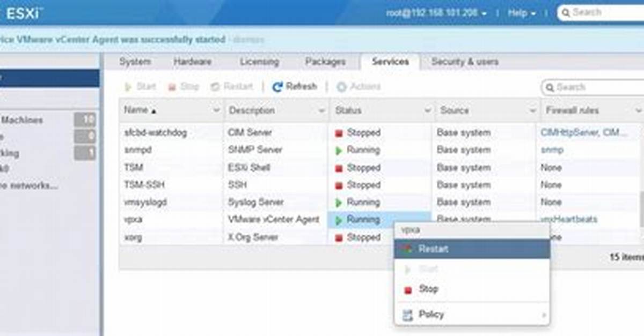This screenshot has height=336, width=644.
Task: Switch to the Packages tab
Action: coord(325,62)
